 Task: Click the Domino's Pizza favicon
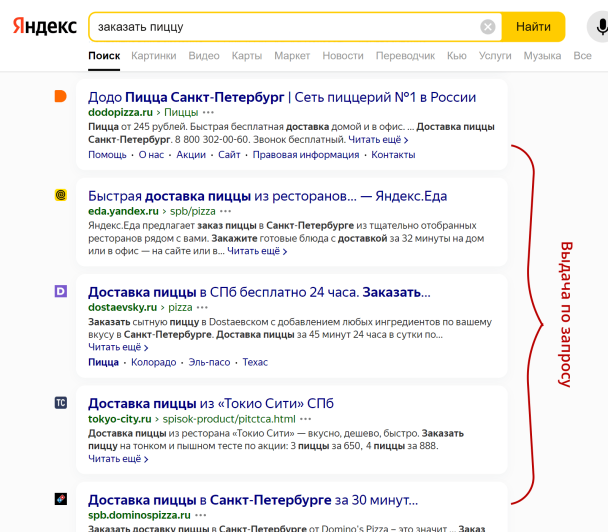click(60, 499)
